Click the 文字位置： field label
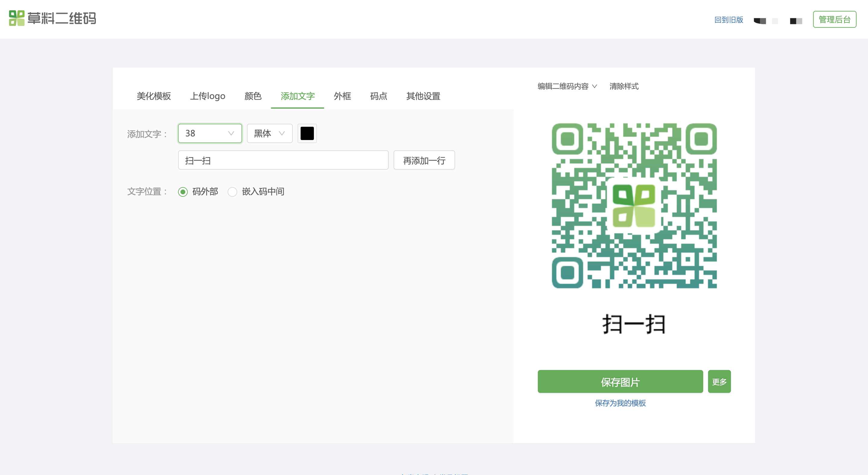This screenshot has height=475, width=868. click(x=147, y=192)
